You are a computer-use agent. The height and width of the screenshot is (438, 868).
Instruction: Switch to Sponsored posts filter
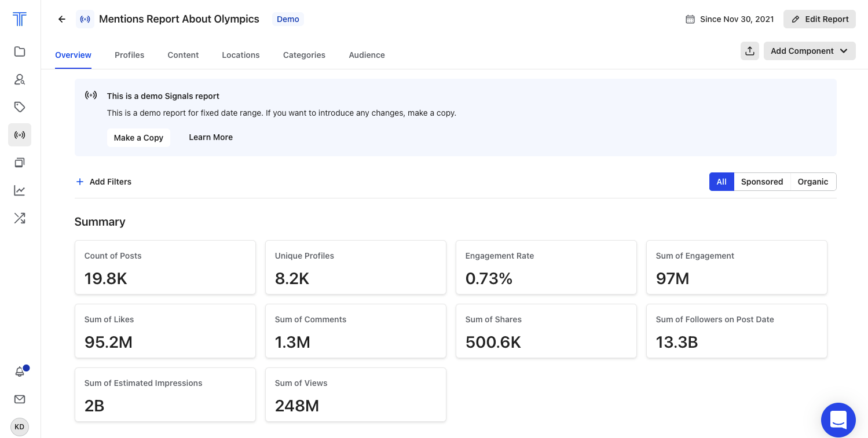point(761,182)
